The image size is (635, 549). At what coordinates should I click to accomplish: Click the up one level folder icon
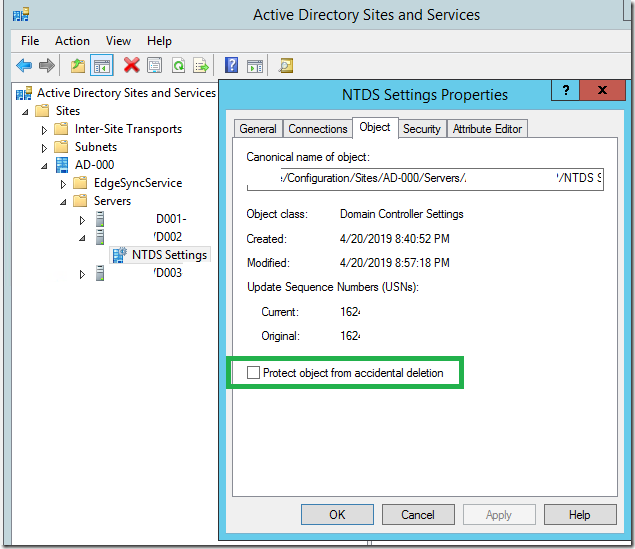[78, 65]
